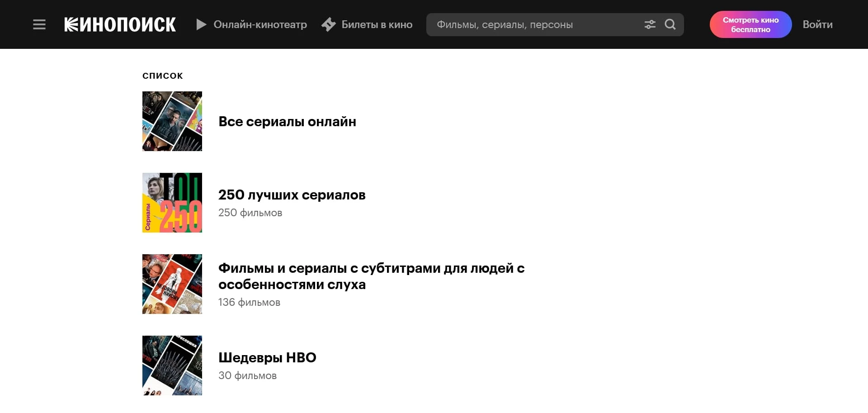868x413 pixels.
Task: Click the Топ 250 сериалов cover thumbnail
Action: click(172, 202)
